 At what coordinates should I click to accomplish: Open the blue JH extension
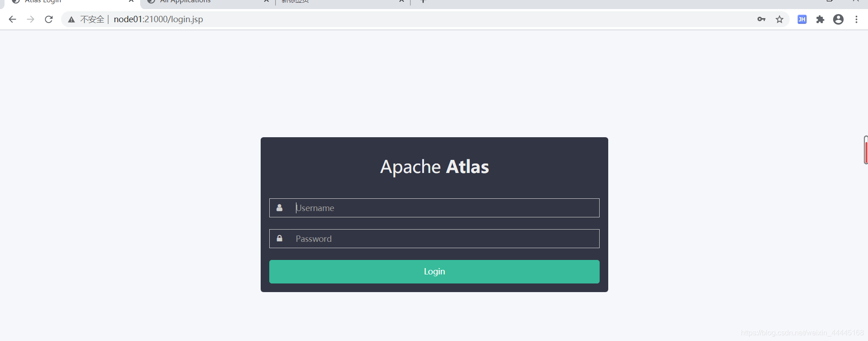coord(802,19)
